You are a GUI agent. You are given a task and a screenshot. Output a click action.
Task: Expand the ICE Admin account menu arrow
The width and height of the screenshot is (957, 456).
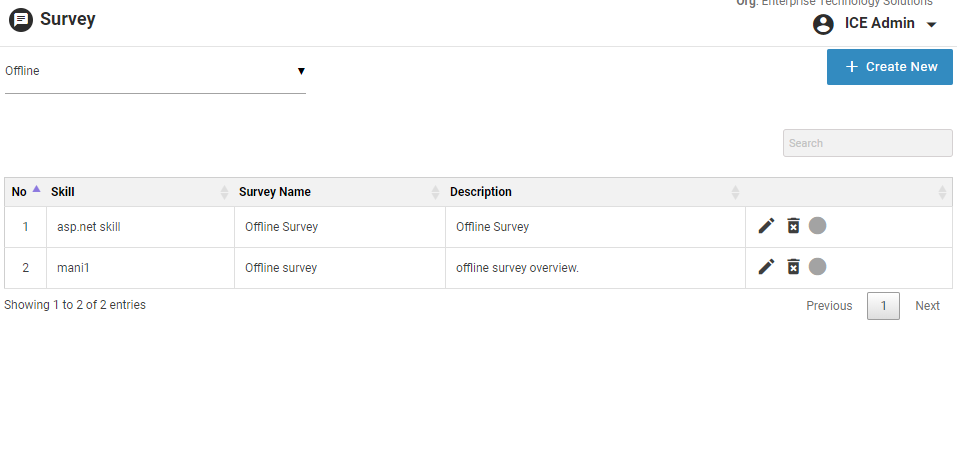click(x=931, y=25)
